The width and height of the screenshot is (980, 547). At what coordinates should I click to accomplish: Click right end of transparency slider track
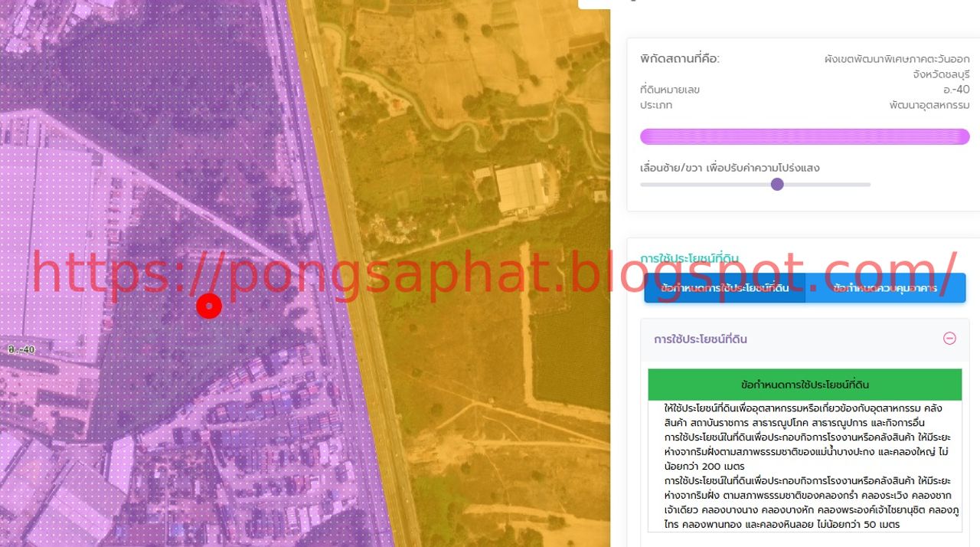(x=867, y=184)
